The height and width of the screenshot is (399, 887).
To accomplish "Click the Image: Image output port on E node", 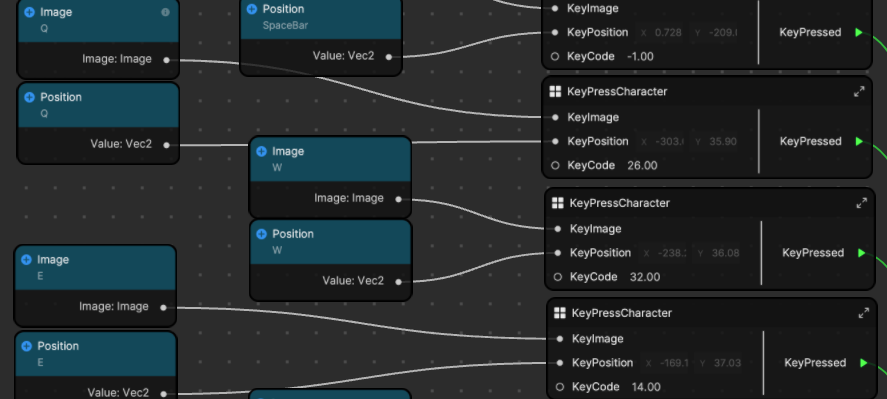I will (x=163, y=307).
